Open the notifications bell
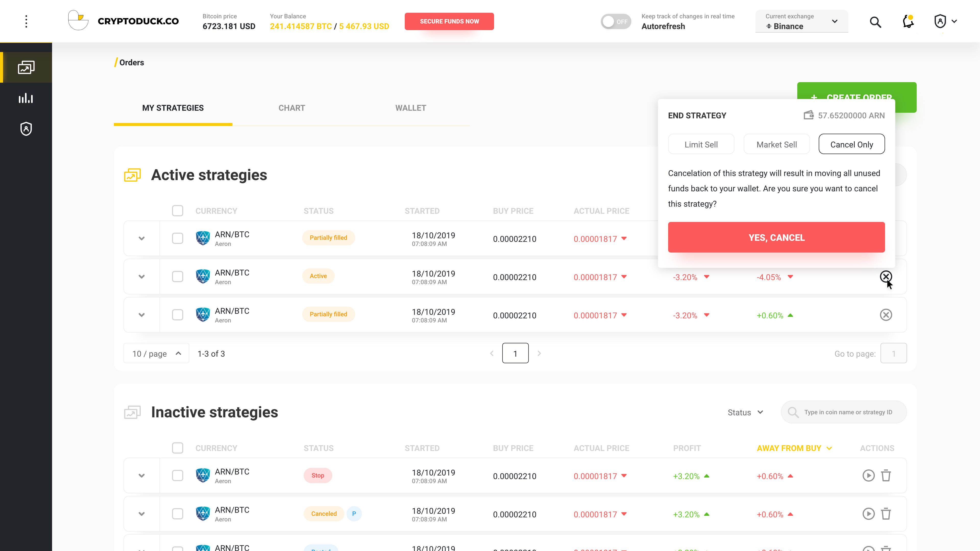980x551 pixels. point(908,21)
